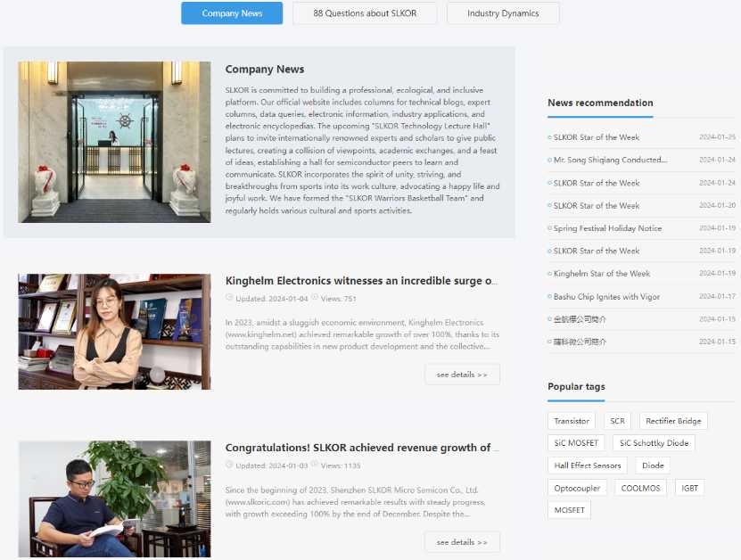Select the Transistor popular tag
Viewport: 741px width, 560px height.
tap(572, 421)
